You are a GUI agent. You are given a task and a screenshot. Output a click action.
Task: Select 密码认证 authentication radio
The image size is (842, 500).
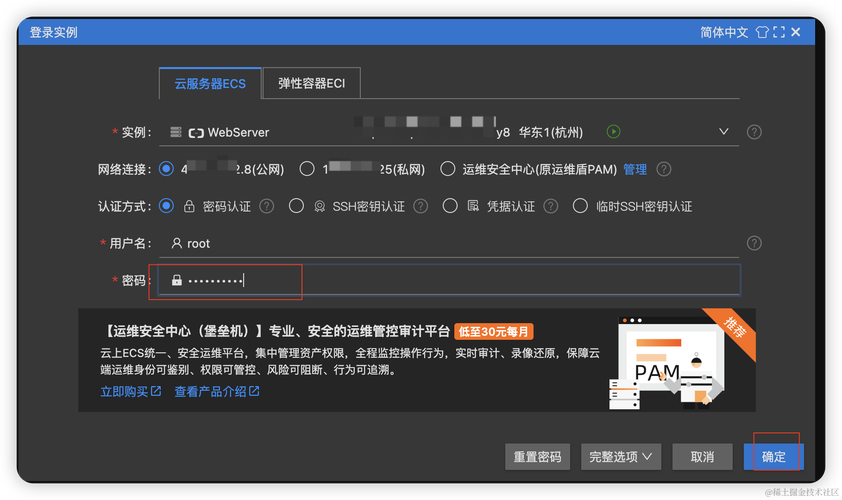coord(166,206)
